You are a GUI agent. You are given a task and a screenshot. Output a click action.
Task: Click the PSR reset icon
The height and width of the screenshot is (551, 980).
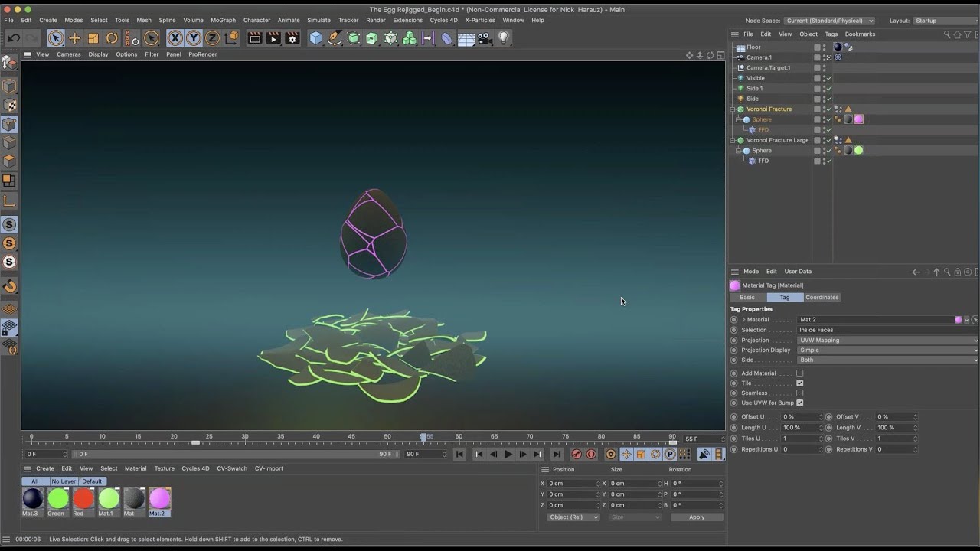coord(132,38)
